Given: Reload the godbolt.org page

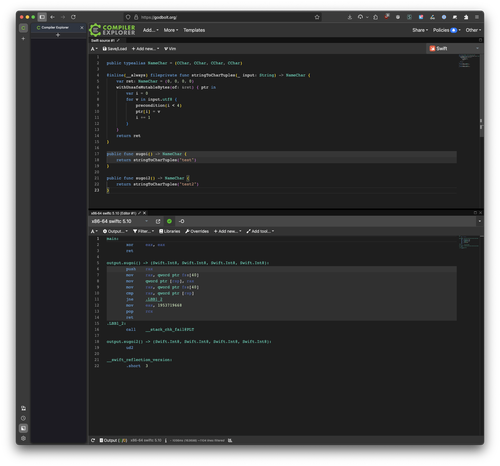Looking at the screenshot, I should click(73, 17).
